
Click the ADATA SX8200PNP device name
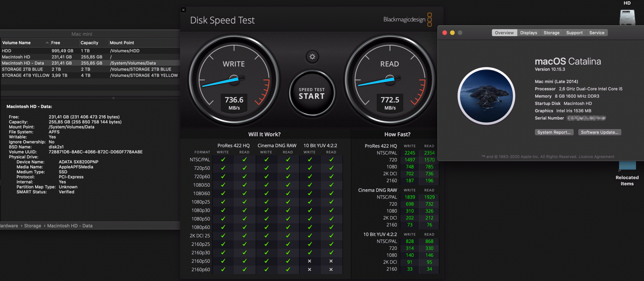click(x=79, y=162)
